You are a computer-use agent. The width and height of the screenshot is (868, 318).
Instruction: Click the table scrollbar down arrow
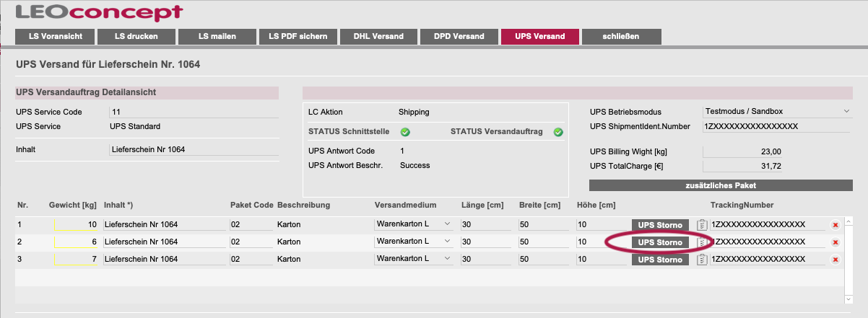click(849, 299)
